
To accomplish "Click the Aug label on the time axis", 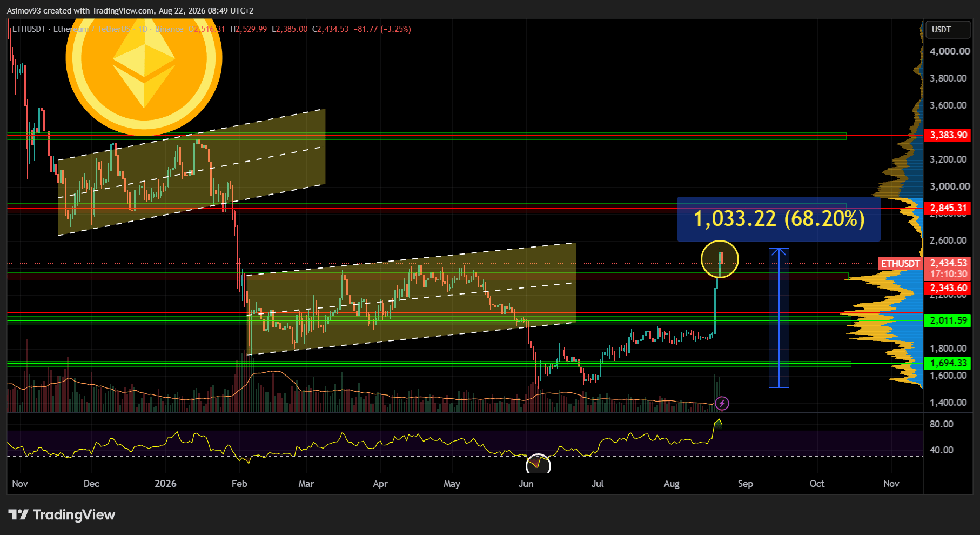I will point(672,484).
